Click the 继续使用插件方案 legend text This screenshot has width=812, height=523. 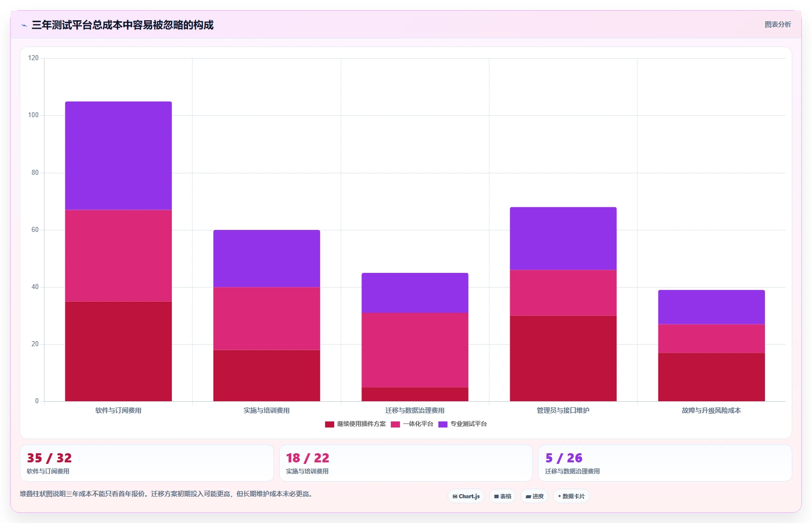pyautogui.click(x=362, y=424)
